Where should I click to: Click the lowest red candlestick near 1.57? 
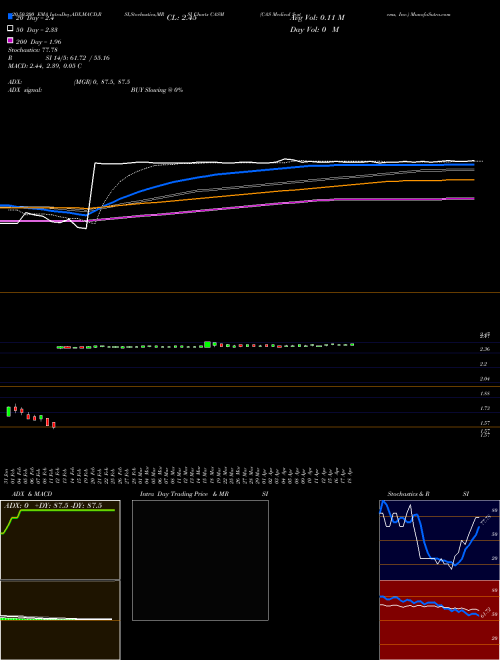pyautogui.click(x=53, y=425)
